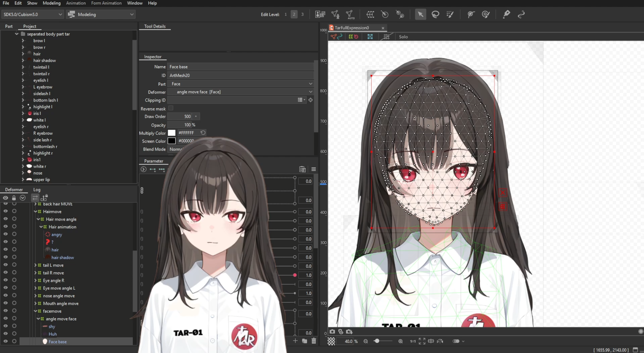Open the Modeling menu

pyautogui.click(x=51, y=3)
